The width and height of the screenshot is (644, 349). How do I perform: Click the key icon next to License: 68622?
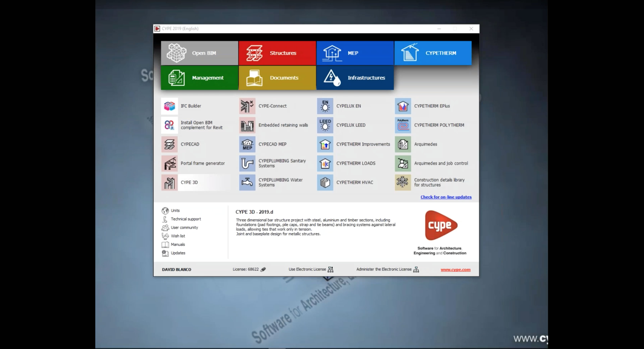click(263, 269)
